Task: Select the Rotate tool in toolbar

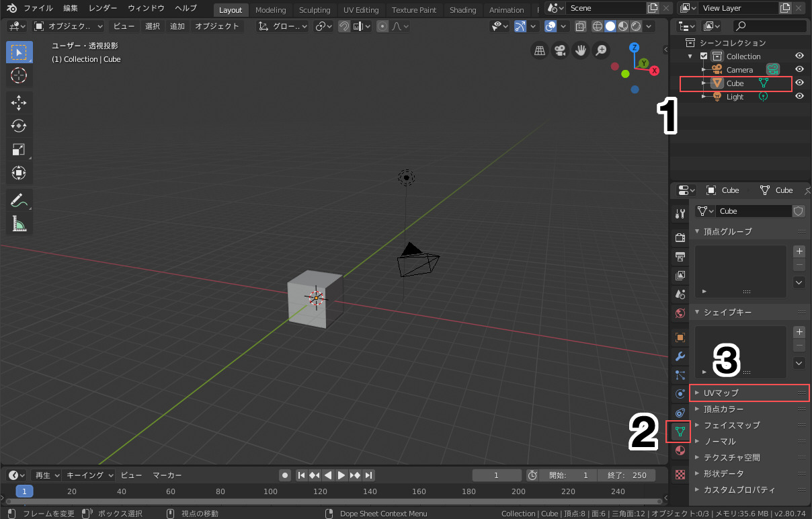Action: click(19, 126)
